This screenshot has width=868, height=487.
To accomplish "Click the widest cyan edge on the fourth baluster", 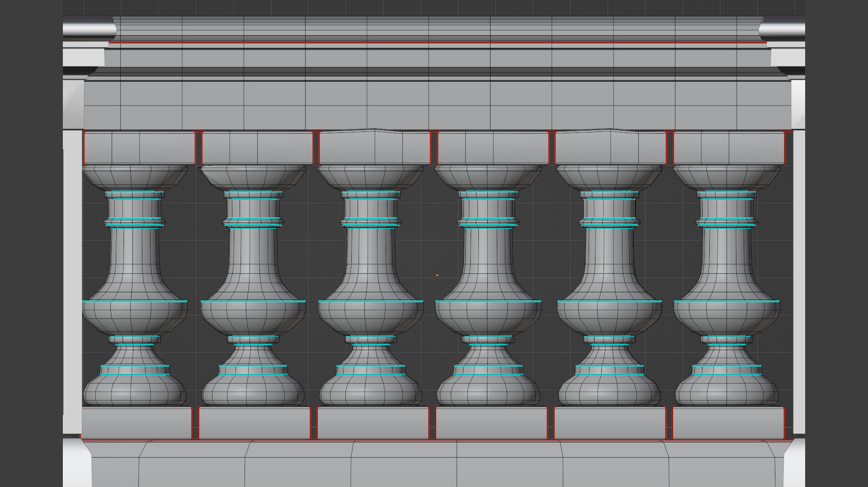I will (x=488, y=301).
